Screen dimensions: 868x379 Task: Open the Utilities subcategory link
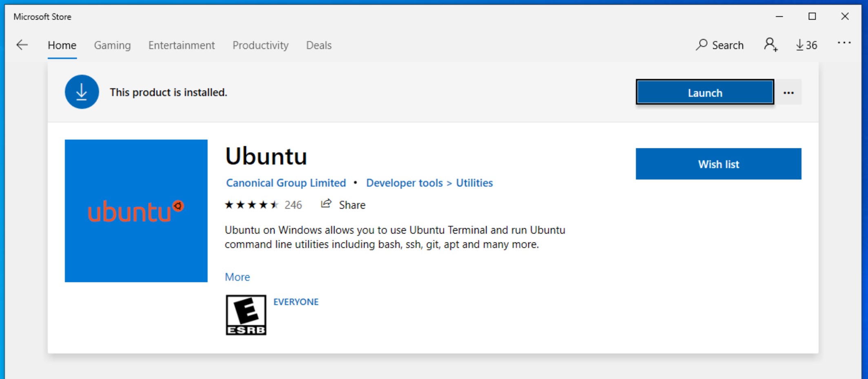pyautogui.click(x=474, y=183)
